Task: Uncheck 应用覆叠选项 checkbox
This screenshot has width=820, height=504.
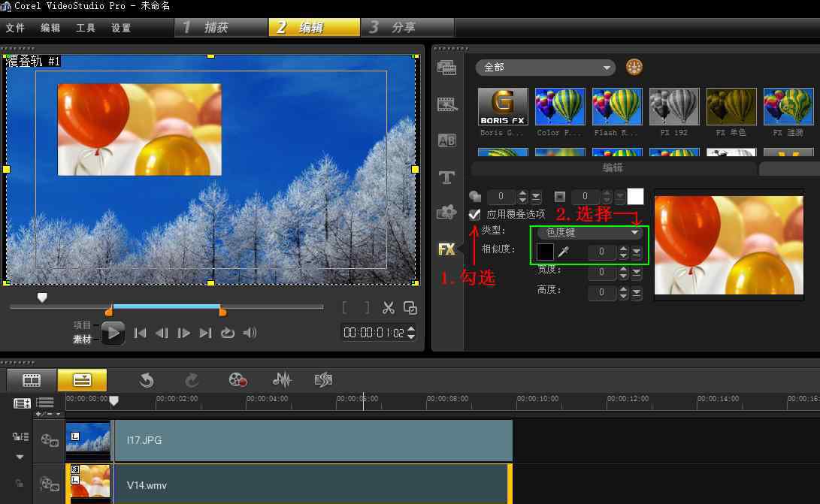Action: [x=474, y=214]
